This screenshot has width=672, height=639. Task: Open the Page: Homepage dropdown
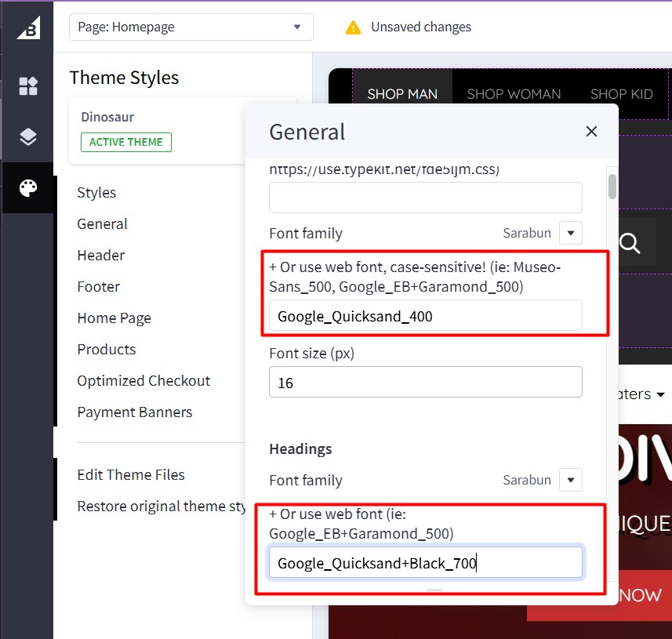point(191,27)
